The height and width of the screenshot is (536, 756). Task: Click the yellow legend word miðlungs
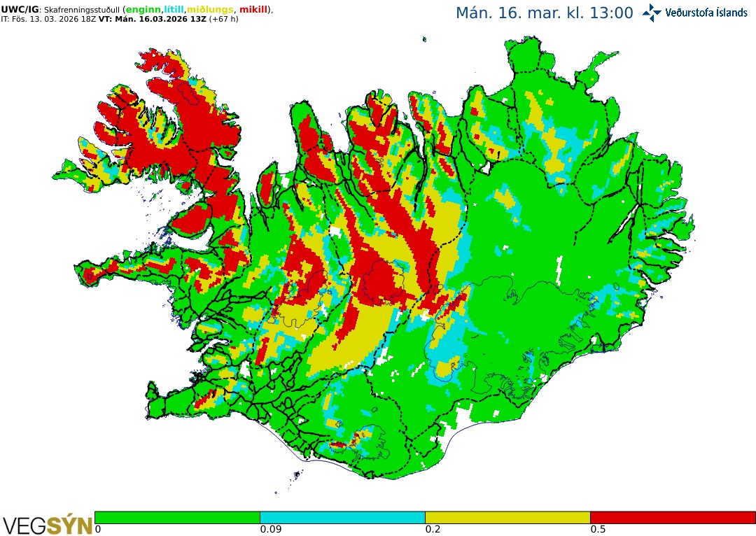[x=210, y=10]
